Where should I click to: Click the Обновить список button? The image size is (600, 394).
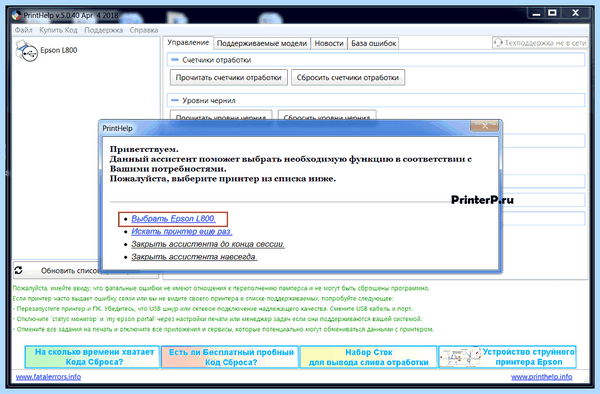click(x=56, y=270)
